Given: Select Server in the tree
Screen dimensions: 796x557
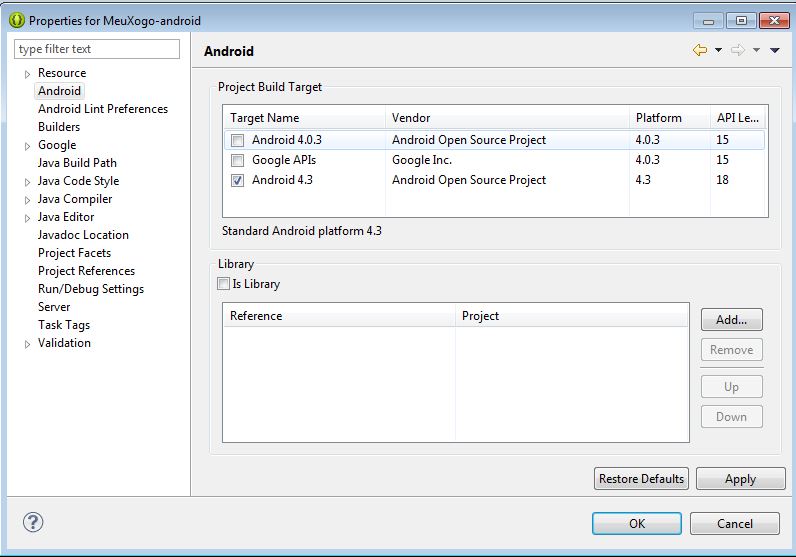Looking at the screenshot, I should click(x=54, y=307).
